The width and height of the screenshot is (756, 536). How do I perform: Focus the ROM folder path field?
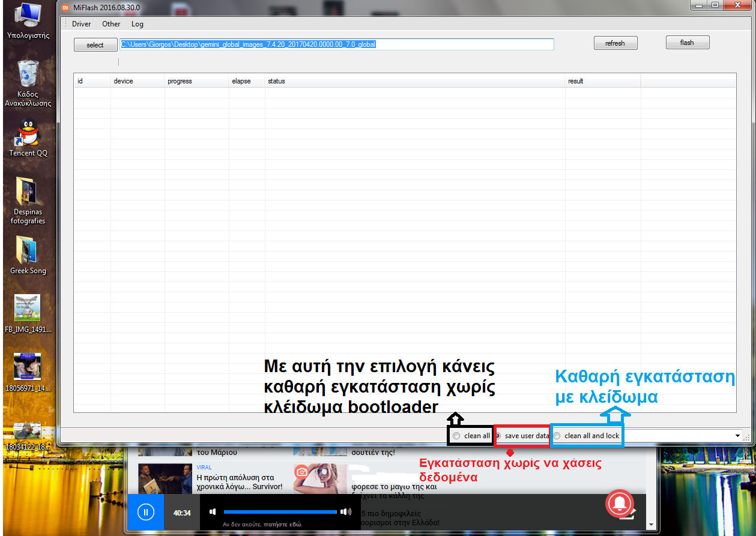click(x=337, y=44)
